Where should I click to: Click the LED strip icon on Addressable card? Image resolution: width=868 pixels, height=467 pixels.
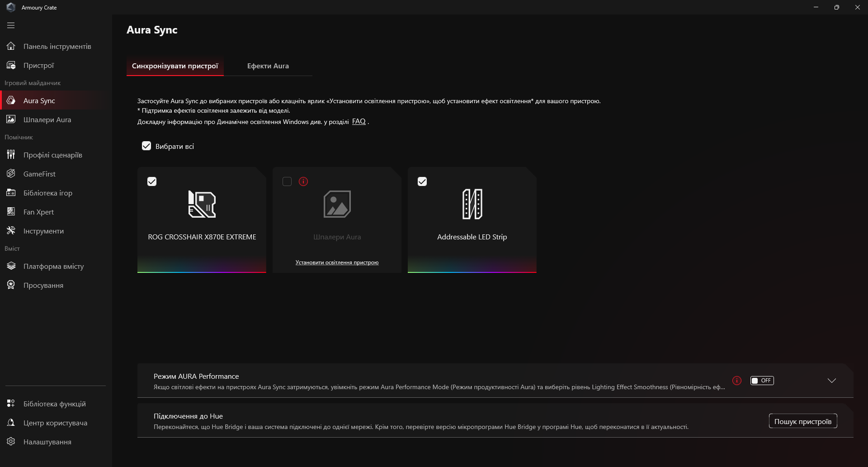[472, 204]
